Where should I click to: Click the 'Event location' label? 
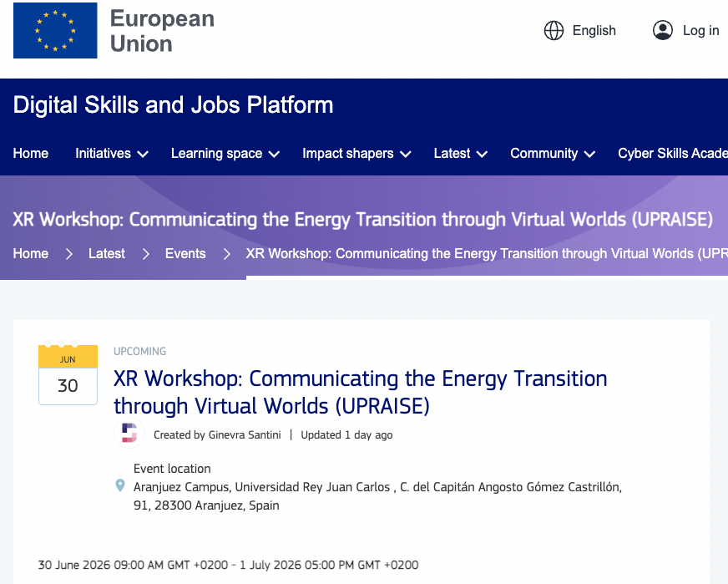click(x=172, y=469)
